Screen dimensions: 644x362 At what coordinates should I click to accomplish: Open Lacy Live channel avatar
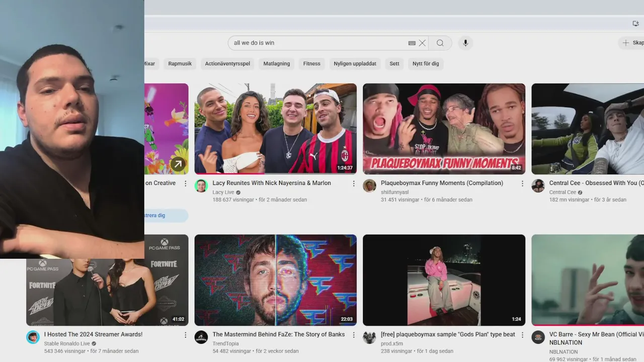201,186
